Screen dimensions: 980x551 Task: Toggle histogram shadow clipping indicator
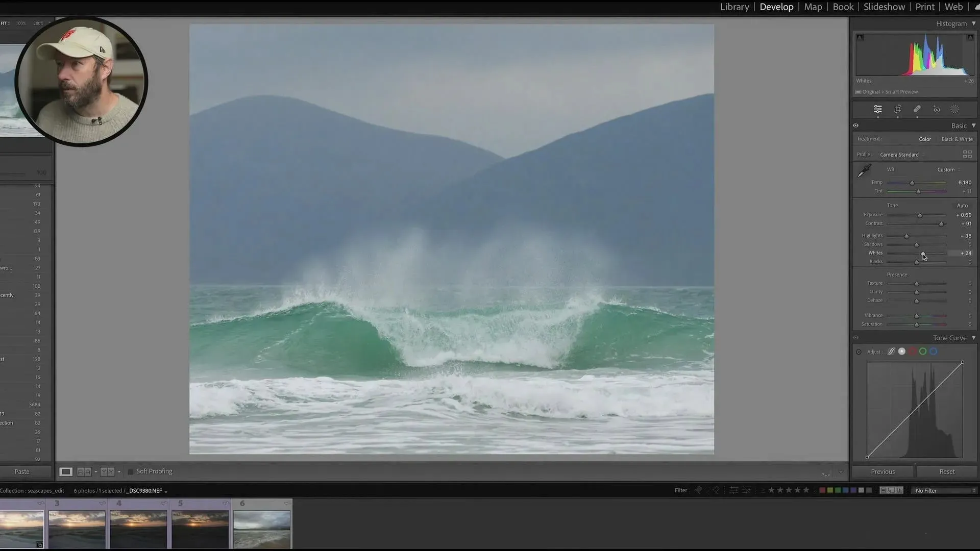click(x=860, y=38)
